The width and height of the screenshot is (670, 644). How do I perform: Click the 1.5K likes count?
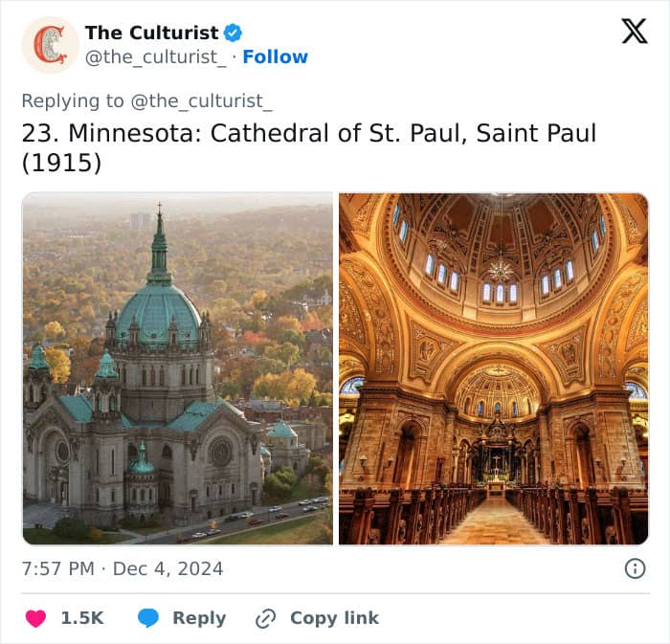tap(81, 618)
